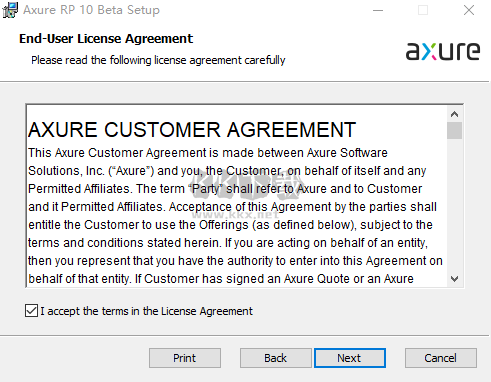Close the setup window with the X

[469, 10]
